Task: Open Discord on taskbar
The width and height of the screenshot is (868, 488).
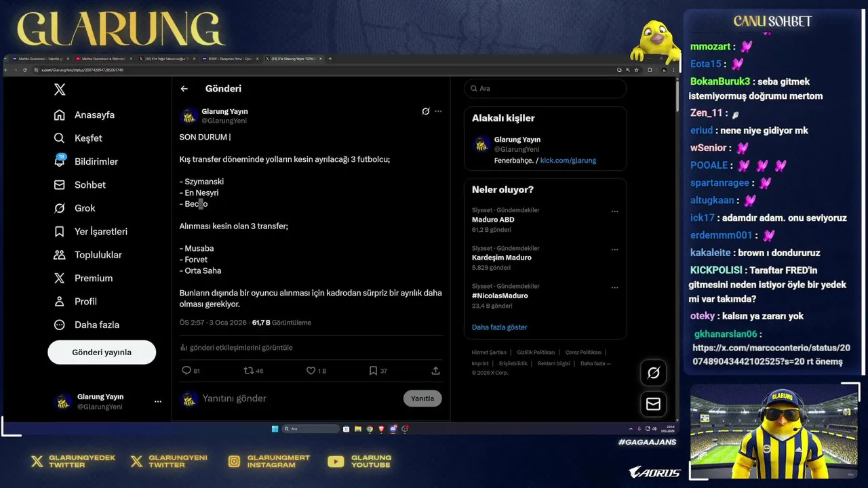Action: point(393,429)
